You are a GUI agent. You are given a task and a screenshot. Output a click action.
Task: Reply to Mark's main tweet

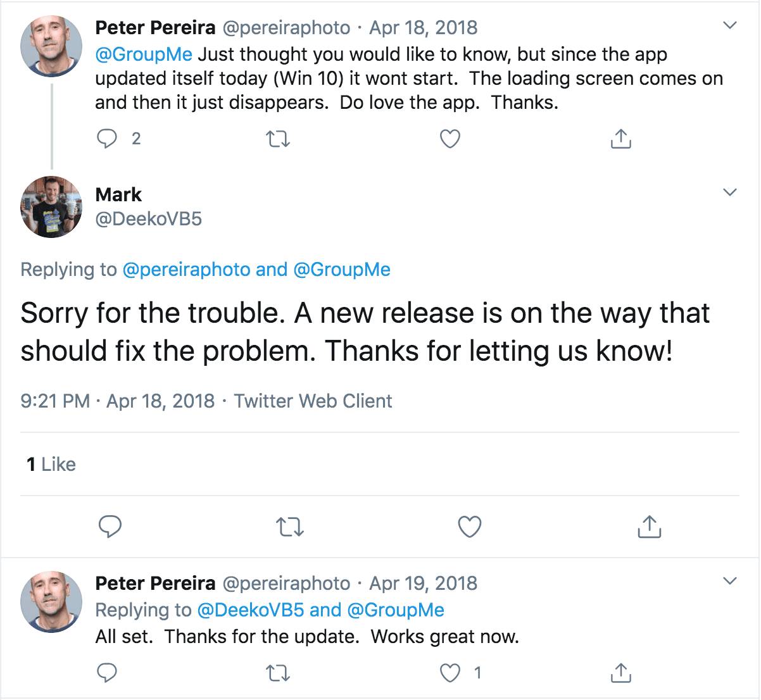point(110,527)
